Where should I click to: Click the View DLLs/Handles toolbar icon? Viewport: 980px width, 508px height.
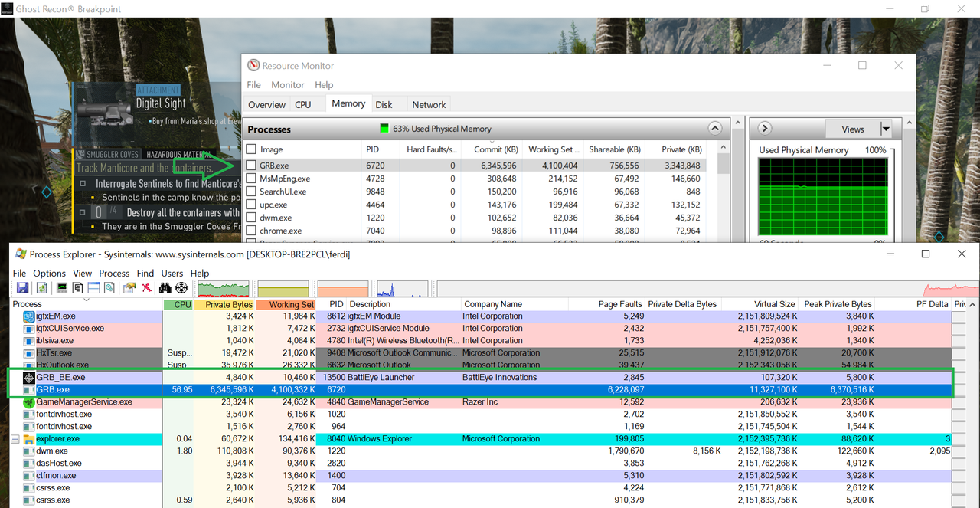pos(109,287)
